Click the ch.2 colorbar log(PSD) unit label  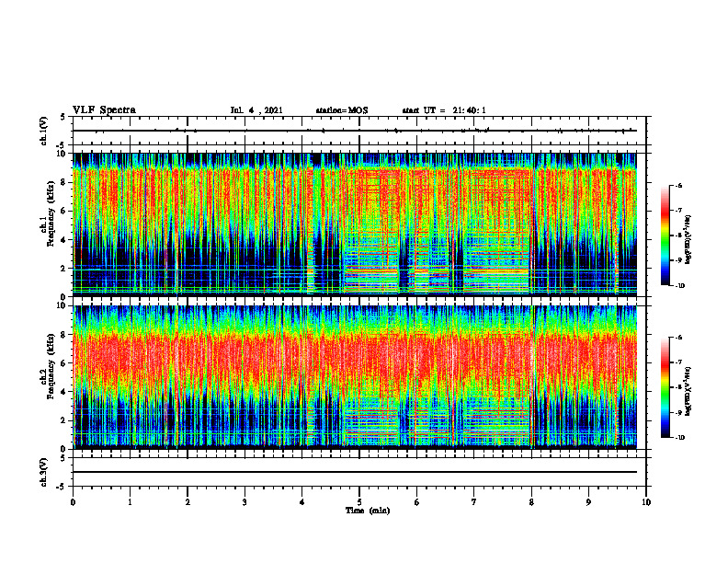688,390
